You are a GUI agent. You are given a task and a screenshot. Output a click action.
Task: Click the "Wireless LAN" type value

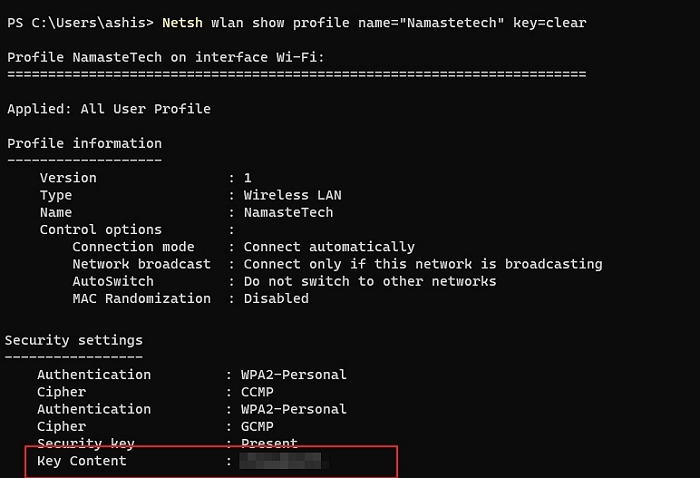(x=292, y=195)
